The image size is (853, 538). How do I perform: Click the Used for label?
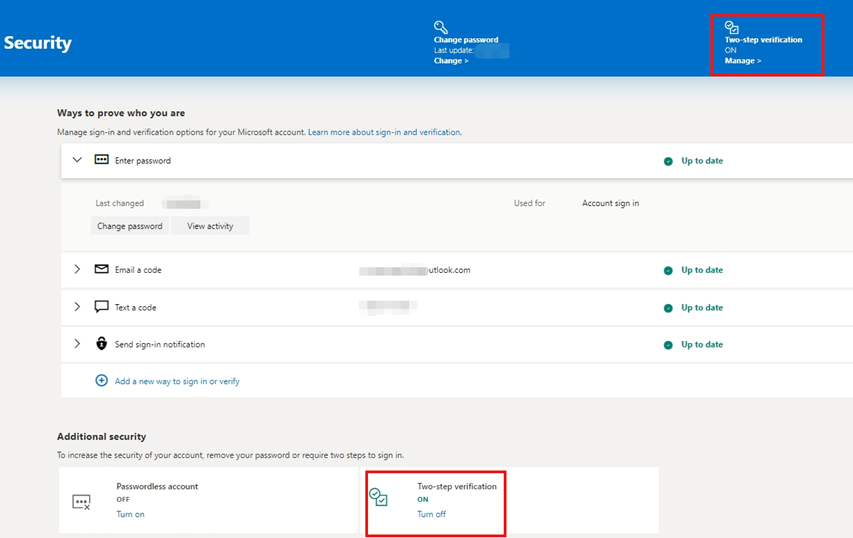529,203
